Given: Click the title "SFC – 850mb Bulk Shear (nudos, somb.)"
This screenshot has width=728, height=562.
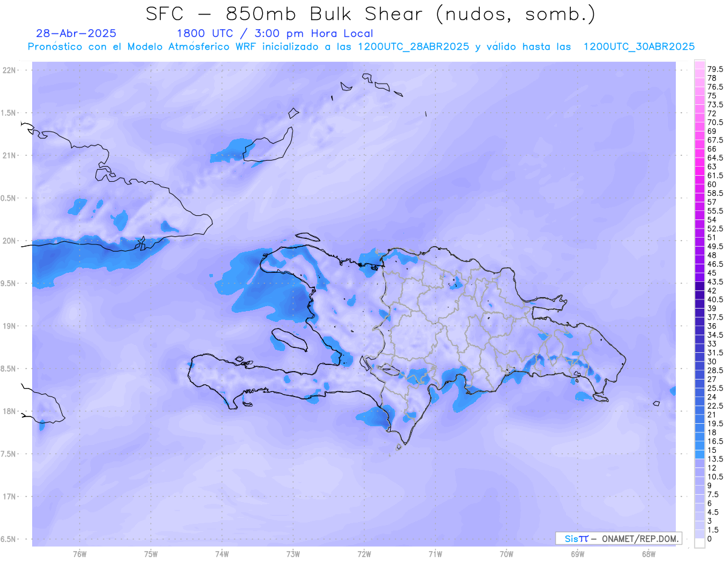Looking at the screenshot, I should tap(371, 14).
